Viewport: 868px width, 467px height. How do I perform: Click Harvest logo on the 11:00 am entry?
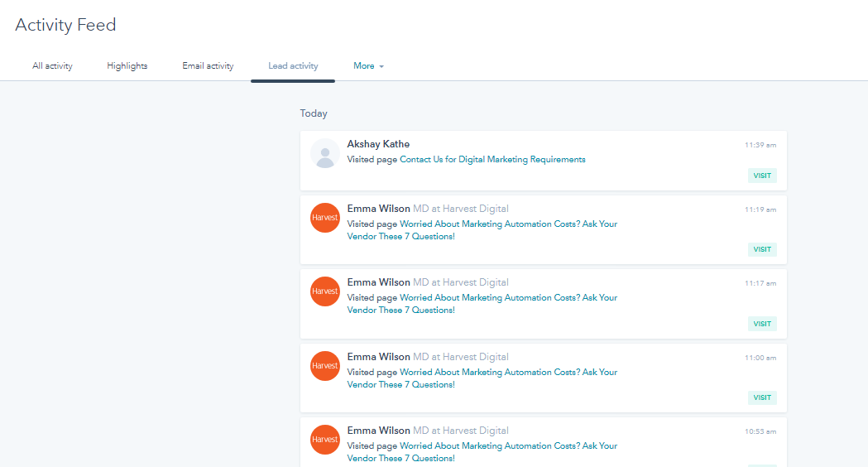coord(325,366)
